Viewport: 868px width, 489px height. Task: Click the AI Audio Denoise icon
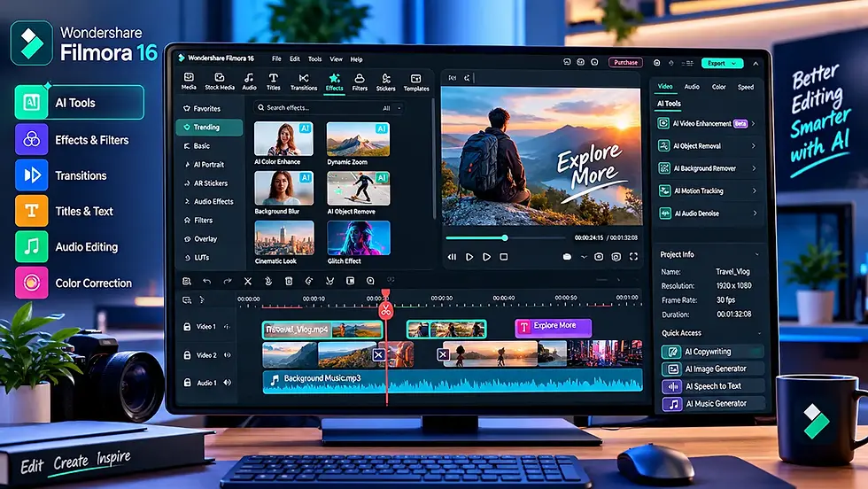[665, 213]
